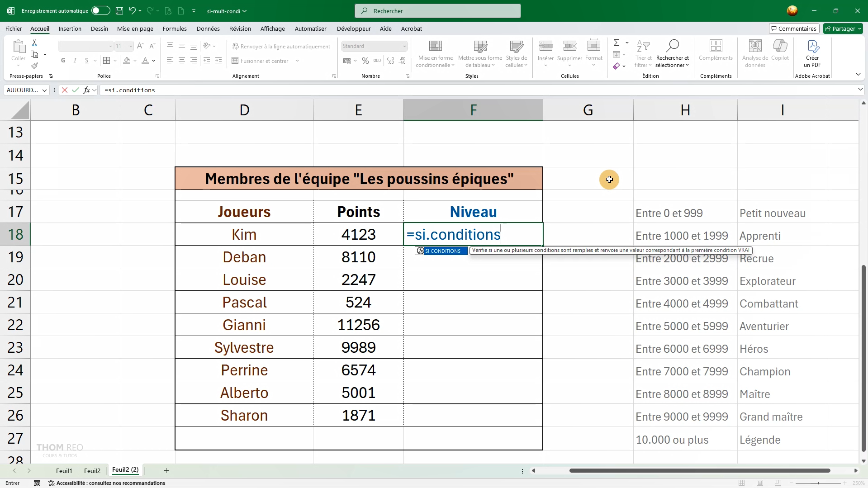Open the Commentaires pane button
Screen dimensions: 868x488
[x=794, y=28]
